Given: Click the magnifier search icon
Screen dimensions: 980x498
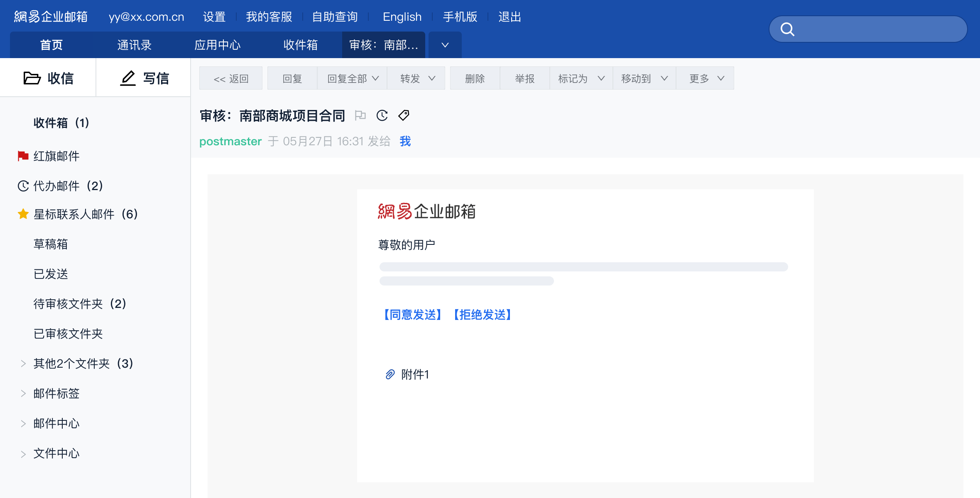Looking at the screenshot, I should pyautogui.click(x=787, y=29).
